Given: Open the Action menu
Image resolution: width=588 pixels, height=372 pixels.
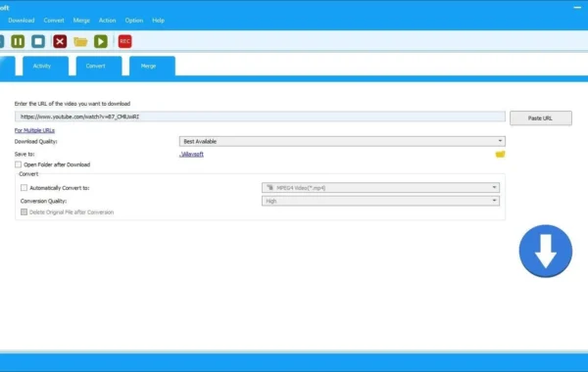Looking at the screenshot, I should (x=107, y=21).
